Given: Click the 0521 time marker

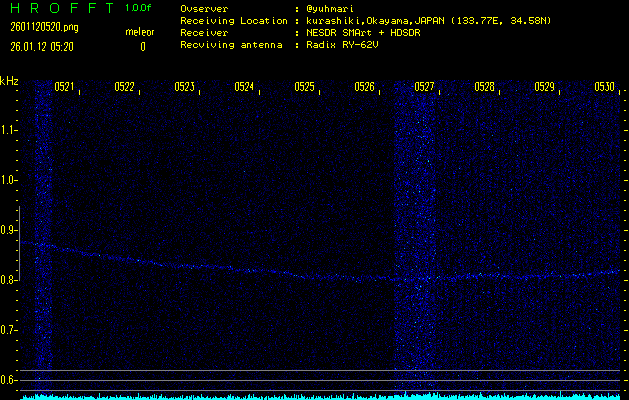Looking at the screenshot, I should pos(64,87).
